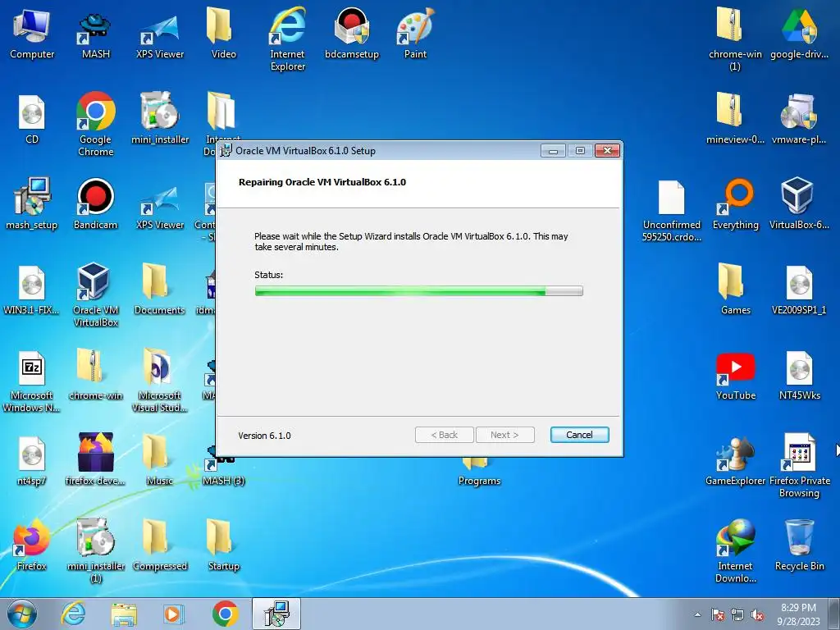Open the Compressed folder icon
840x630 pixels.
(160, 545)
